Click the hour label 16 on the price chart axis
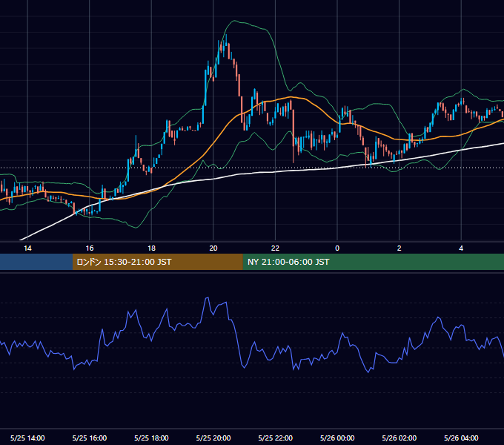504x445 pixels. tap(90, 248)
